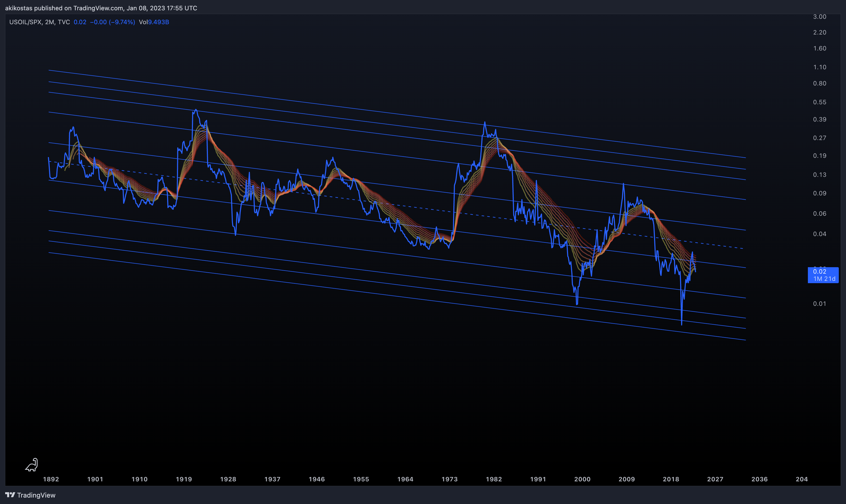
Task: Click the 1892 time axis label
Action: coord(51,479)
